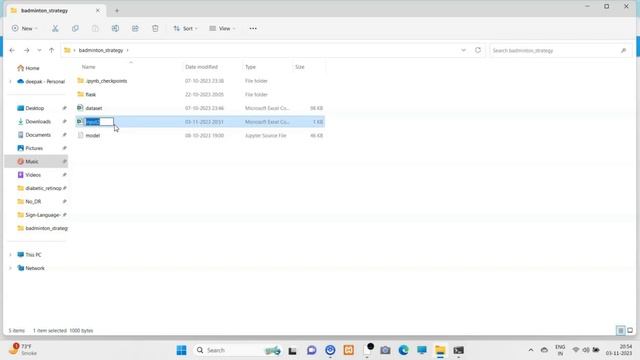Add a new tab
Viewport: 640px width, 360px height.
coord(117,11)
